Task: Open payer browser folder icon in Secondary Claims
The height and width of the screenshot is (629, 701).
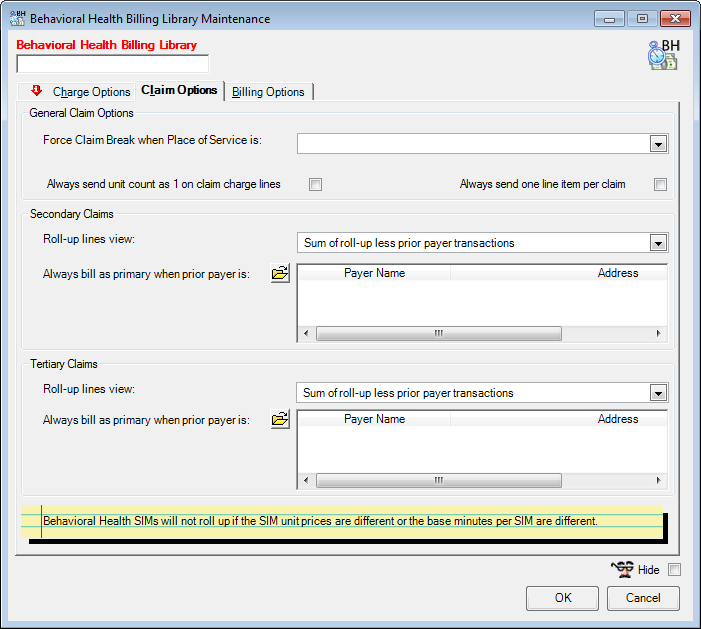Action: [280, 273]
